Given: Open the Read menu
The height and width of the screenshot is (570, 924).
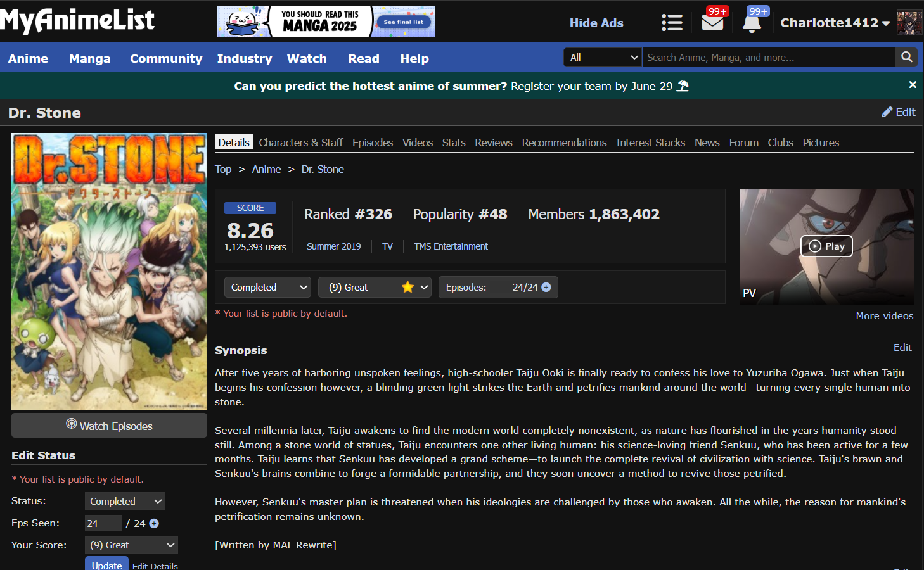Looking at the screenshot, I should click(x=363, y=58).
